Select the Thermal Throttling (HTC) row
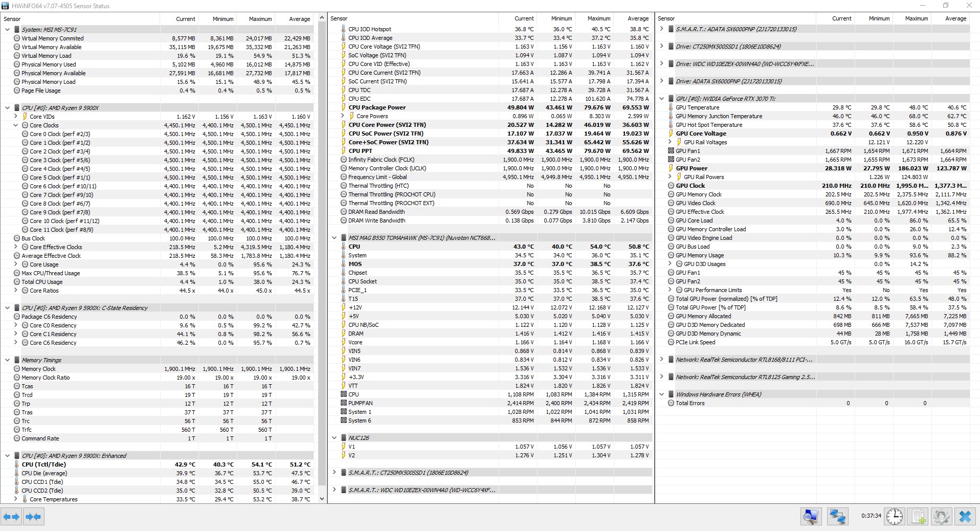Viewport: 980px width, 531px height. click(x=490, y=186)
